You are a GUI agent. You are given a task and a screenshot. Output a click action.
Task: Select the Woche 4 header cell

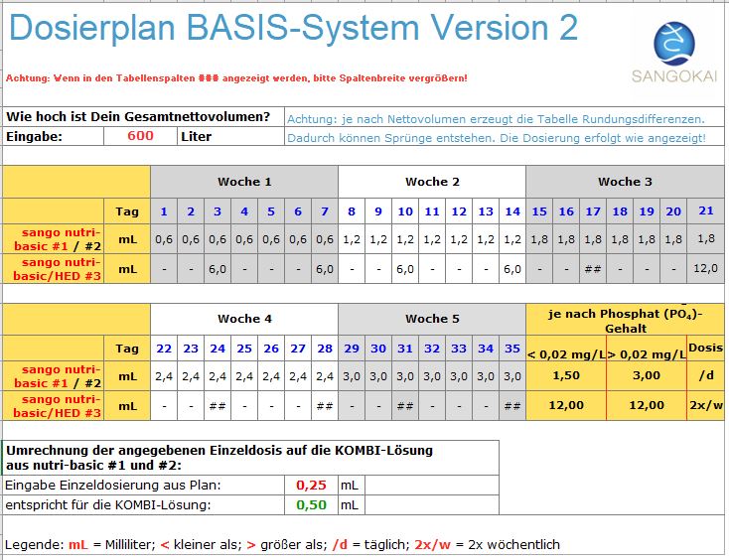click(x=244, y=319)
